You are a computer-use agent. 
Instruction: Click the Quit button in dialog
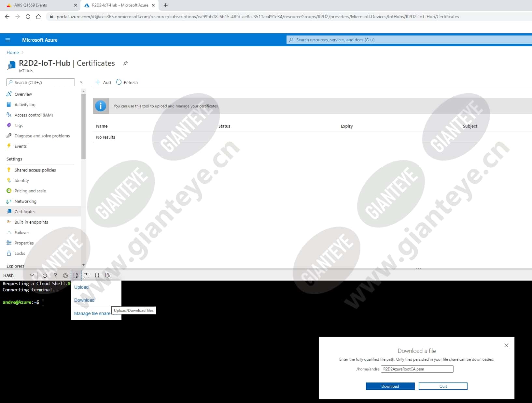(443, 386)
